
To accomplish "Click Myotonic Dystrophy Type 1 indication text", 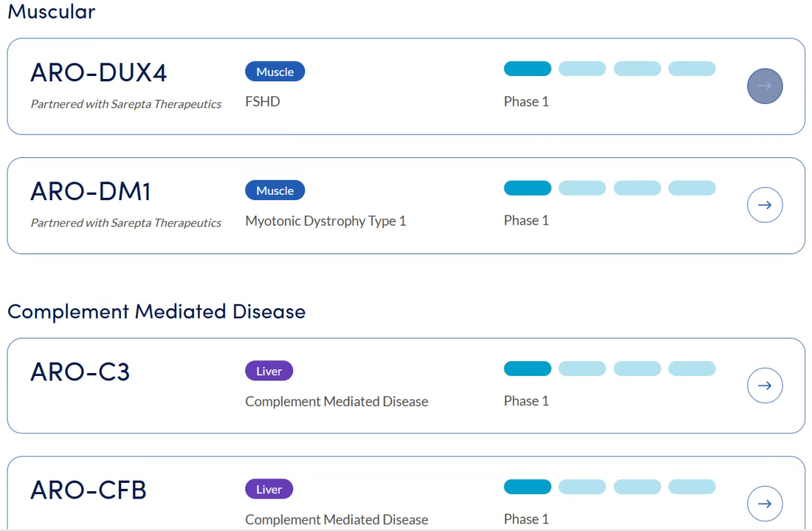I will click(326, 220).
